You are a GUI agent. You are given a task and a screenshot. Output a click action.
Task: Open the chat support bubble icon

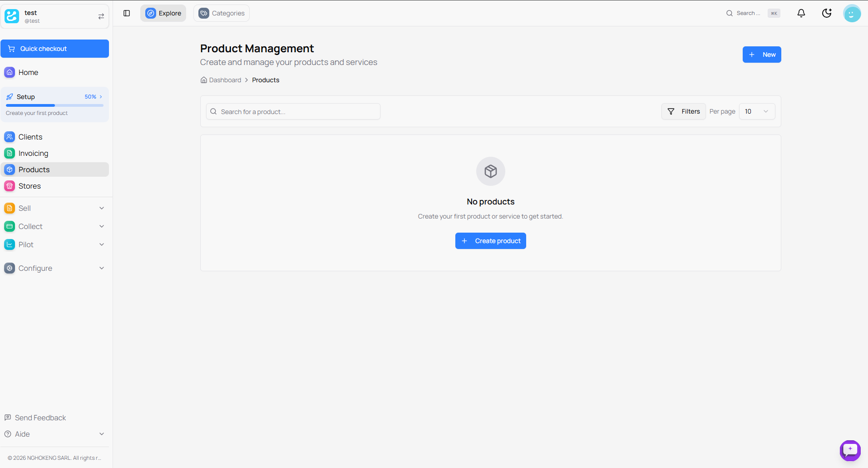click(850, 450)
